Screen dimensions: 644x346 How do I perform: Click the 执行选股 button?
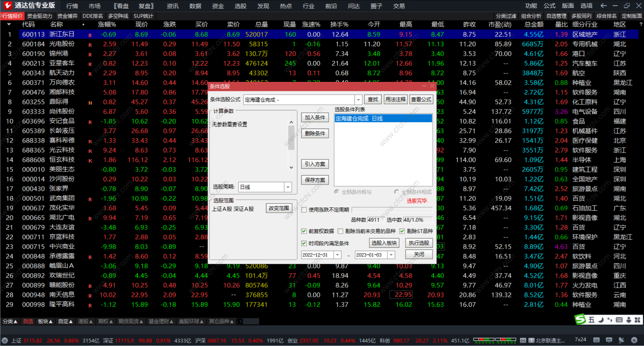coord(419,243)
